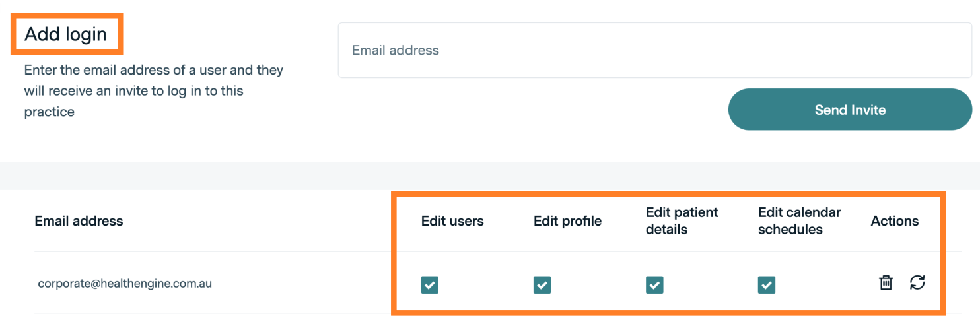This screenshot has width=980, height=326.
Task: Click the refresh arrows icon under Actions
Action: [917, 282]
